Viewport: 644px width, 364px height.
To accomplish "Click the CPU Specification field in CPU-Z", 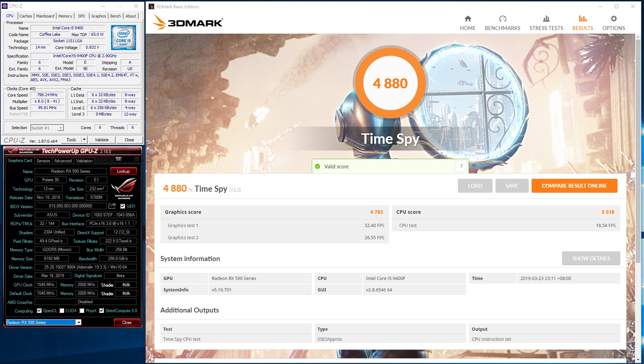I will [x=85, y=56].
